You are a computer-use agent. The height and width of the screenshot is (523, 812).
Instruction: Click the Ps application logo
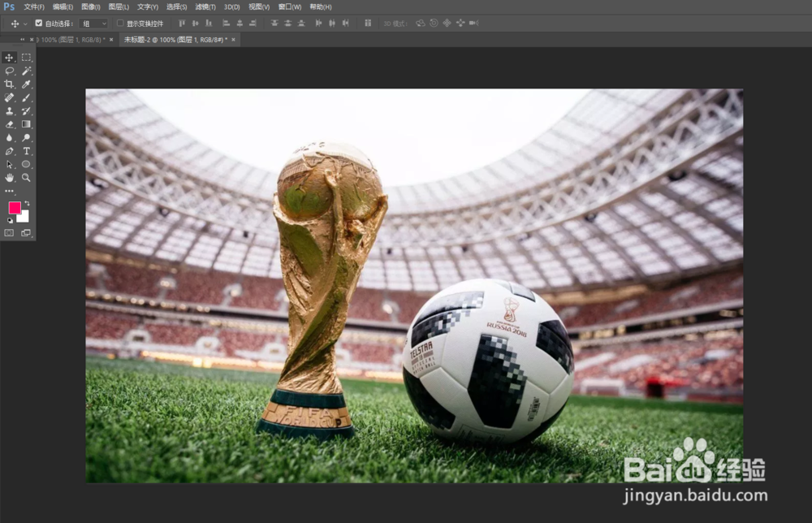(9, 6)
